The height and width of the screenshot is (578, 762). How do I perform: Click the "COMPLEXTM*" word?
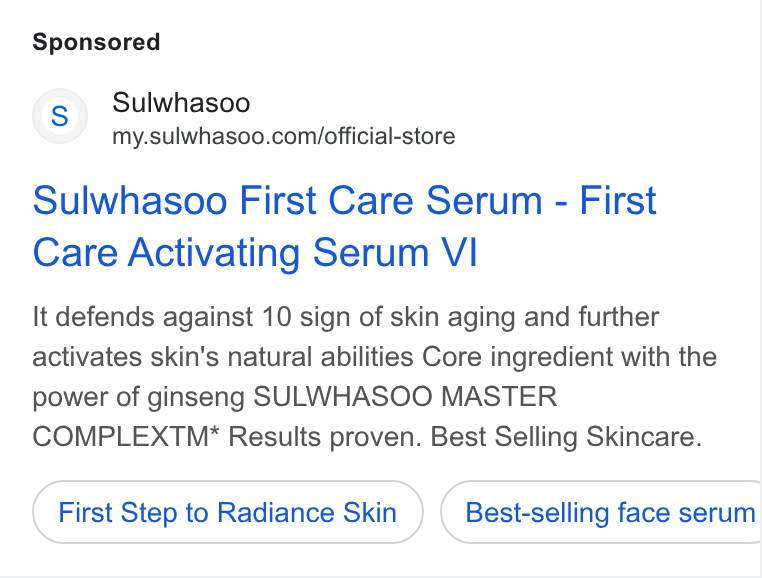(x=126, y=437)
